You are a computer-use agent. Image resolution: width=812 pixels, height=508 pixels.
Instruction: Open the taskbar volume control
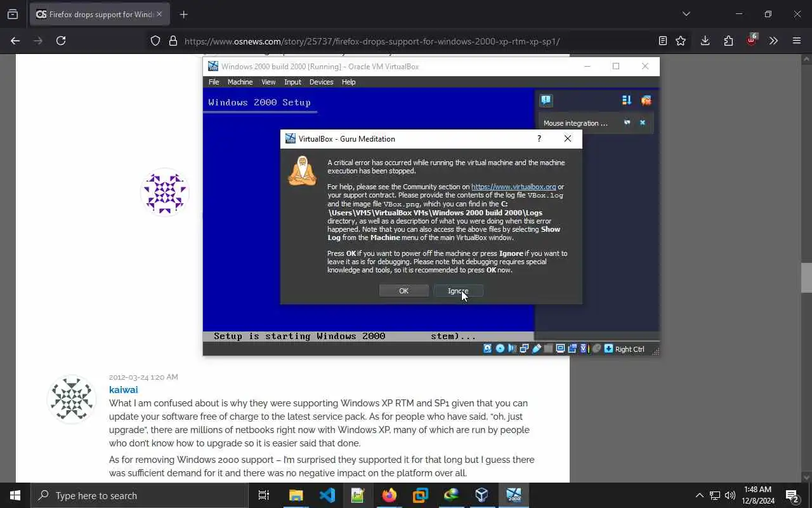[730, 495]
